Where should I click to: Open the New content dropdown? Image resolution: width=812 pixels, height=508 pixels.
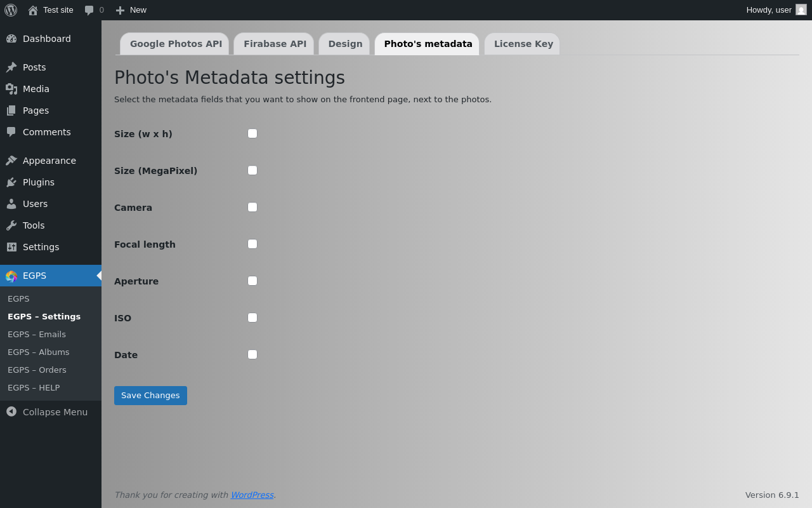(x=131, y=10)
